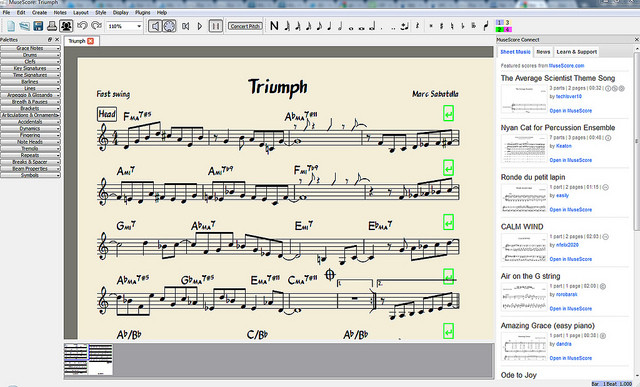The width and height of the screenshot is (640, 387).
Task: Select the whole note duration
Action: coord(351,28)
